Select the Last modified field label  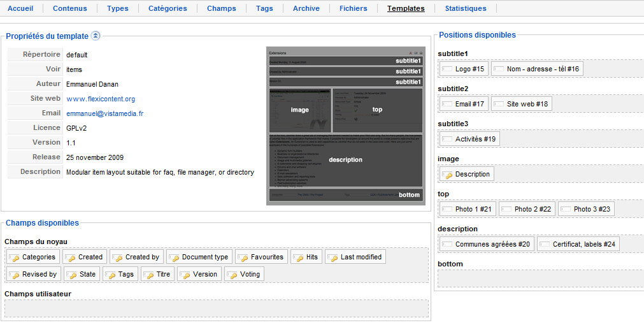(x=361, y=257)
